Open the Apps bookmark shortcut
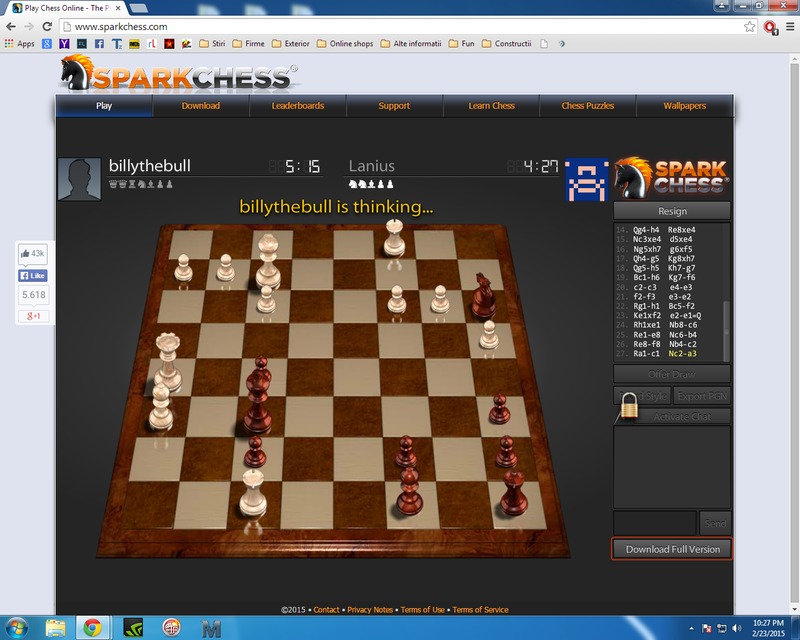The height and width of the screenshot is (640, 800). point(19,44)
